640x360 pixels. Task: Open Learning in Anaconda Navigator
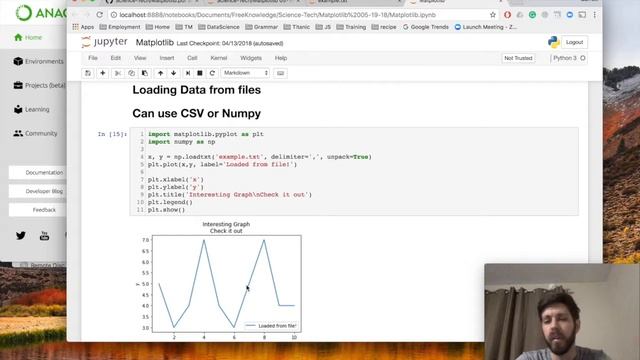click(x=31, y=109)
